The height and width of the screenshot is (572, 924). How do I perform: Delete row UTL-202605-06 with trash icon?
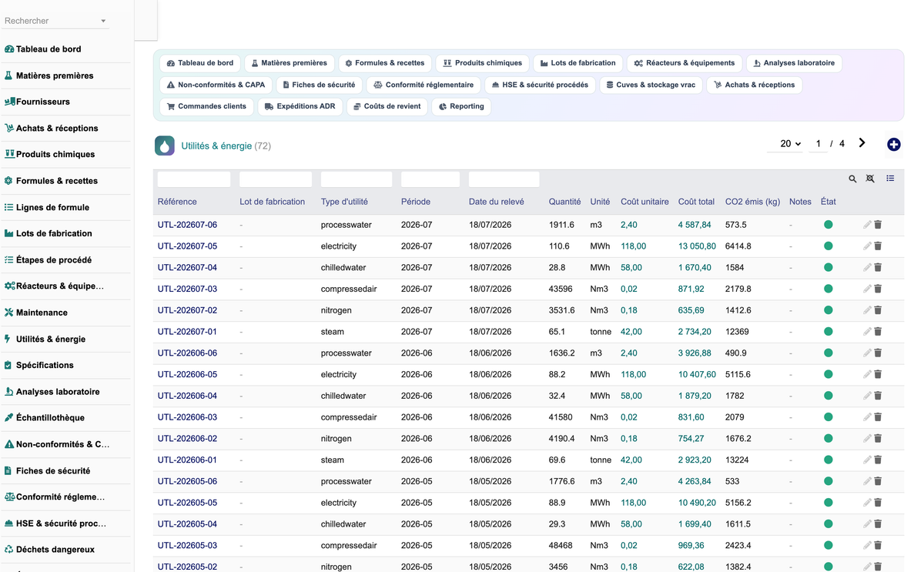click(878, 481)
